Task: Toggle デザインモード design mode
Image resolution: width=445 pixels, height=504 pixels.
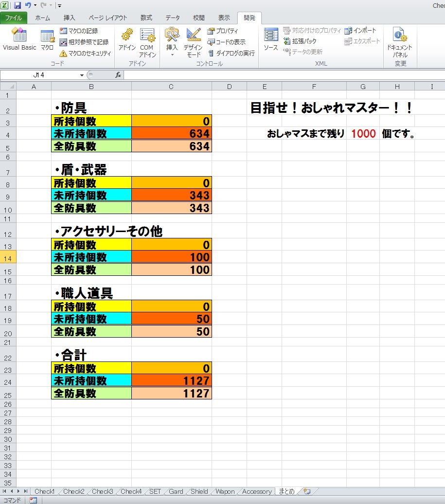Action: pos(193,42)
